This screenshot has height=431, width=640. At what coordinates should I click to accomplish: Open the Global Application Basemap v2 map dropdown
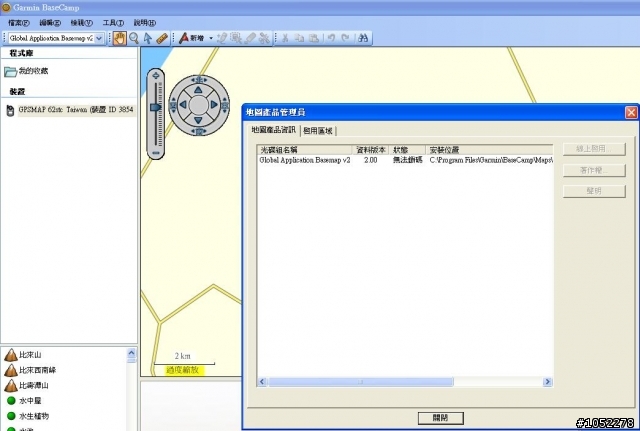pyautogui.click(x=99, y=38)
